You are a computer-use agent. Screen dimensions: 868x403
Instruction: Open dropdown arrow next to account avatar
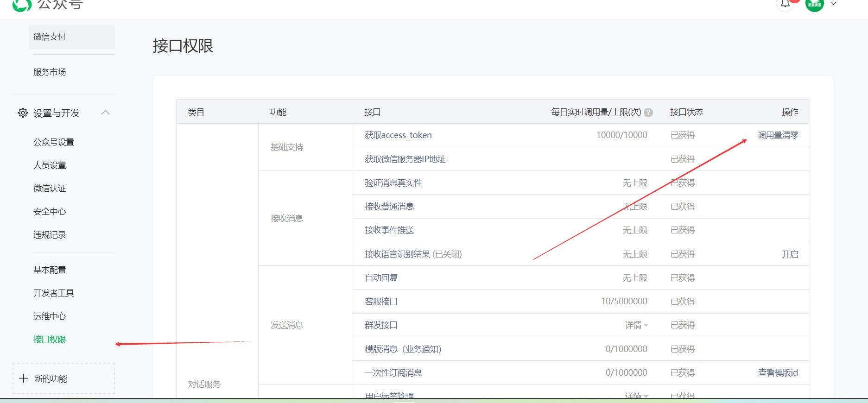point(833,4)
